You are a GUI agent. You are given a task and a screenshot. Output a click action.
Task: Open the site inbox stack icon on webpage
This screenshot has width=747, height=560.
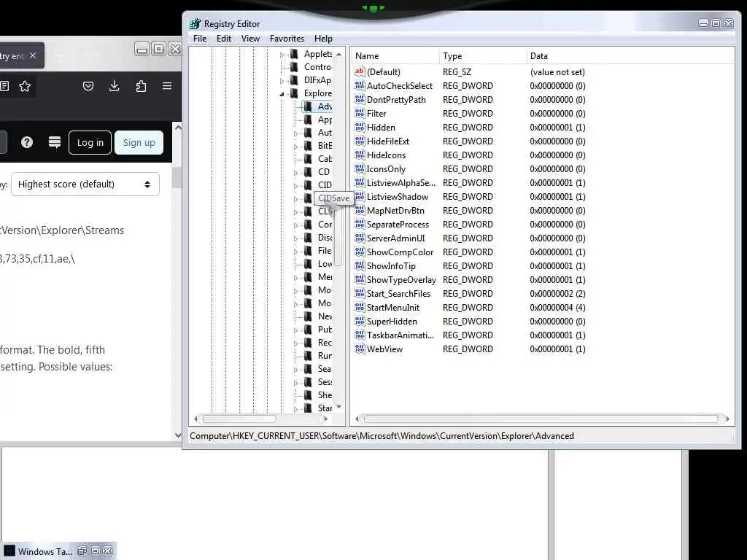coord(55,142)
